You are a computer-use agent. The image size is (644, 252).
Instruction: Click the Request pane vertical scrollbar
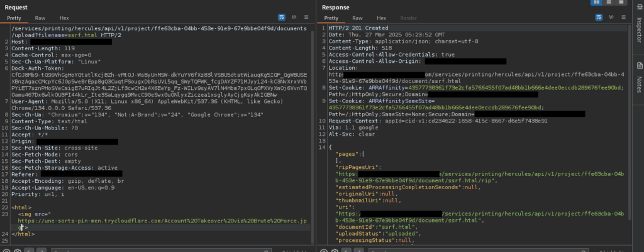313,136
